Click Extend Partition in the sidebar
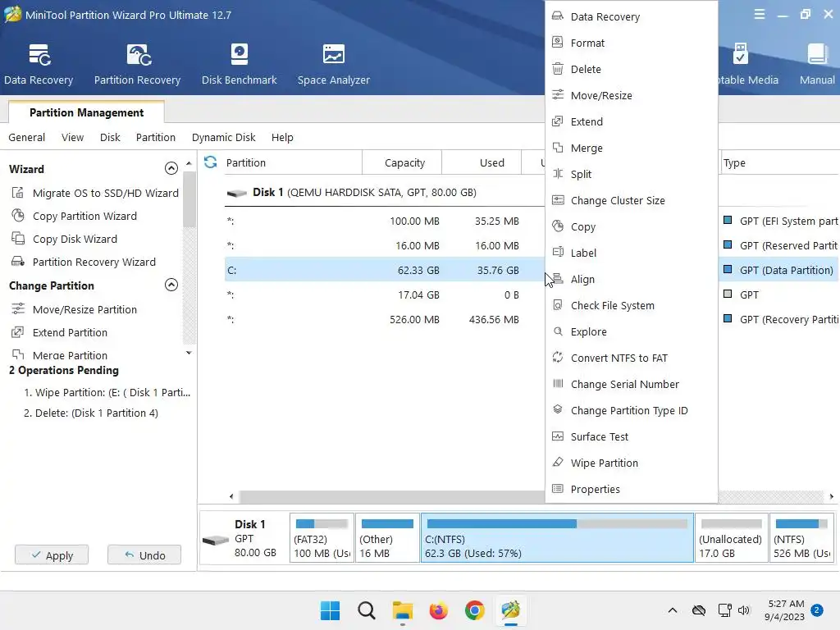The image size is (840, 630). pos(70,332)
